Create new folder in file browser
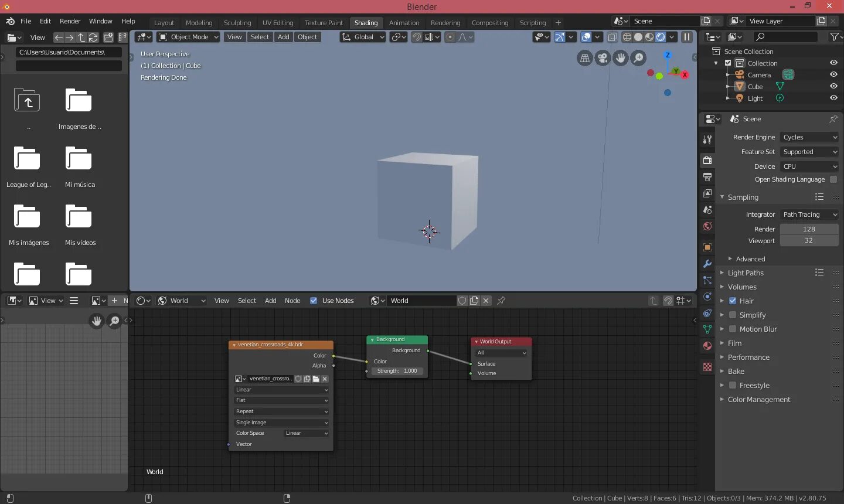The image size is (844, 504). [x=108, y=38]
